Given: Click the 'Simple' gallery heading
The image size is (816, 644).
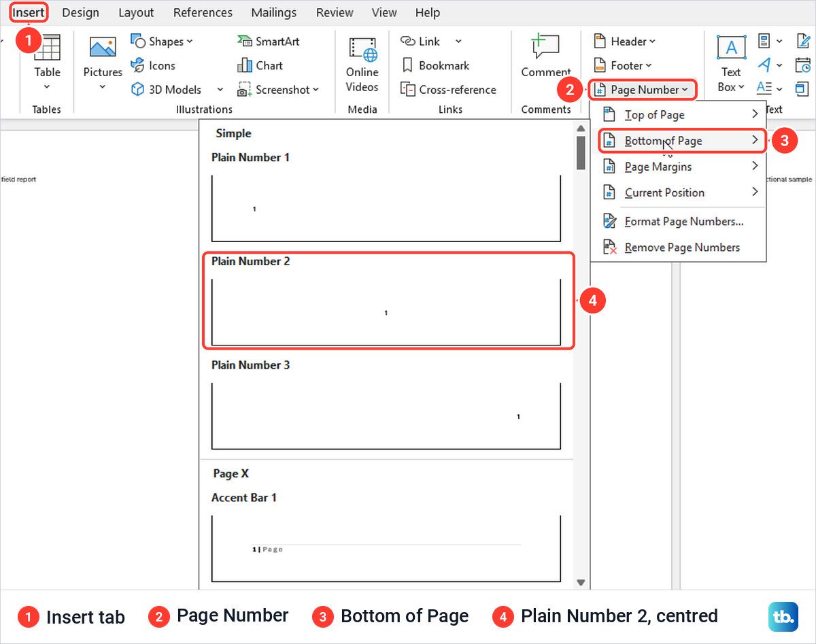Looking at the screenshot, I should tap(233, 133).
